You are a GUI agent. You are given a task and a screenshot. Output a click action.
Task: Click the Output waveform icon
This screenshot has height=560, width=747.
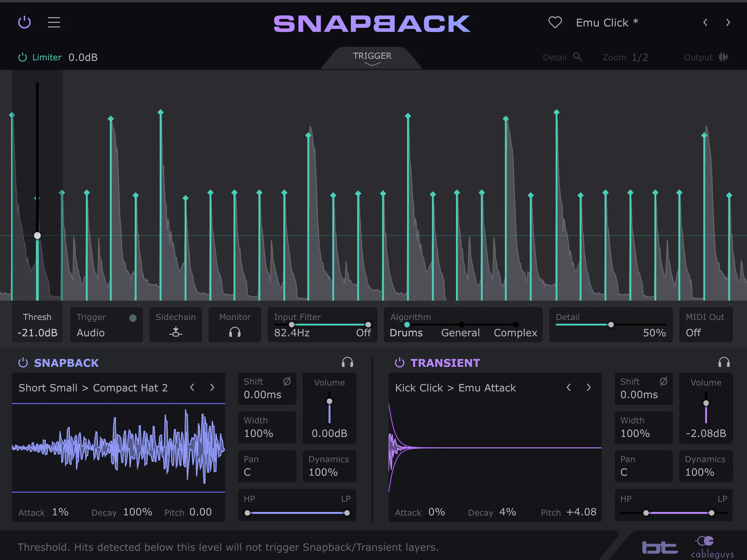(x=723, y=57)
